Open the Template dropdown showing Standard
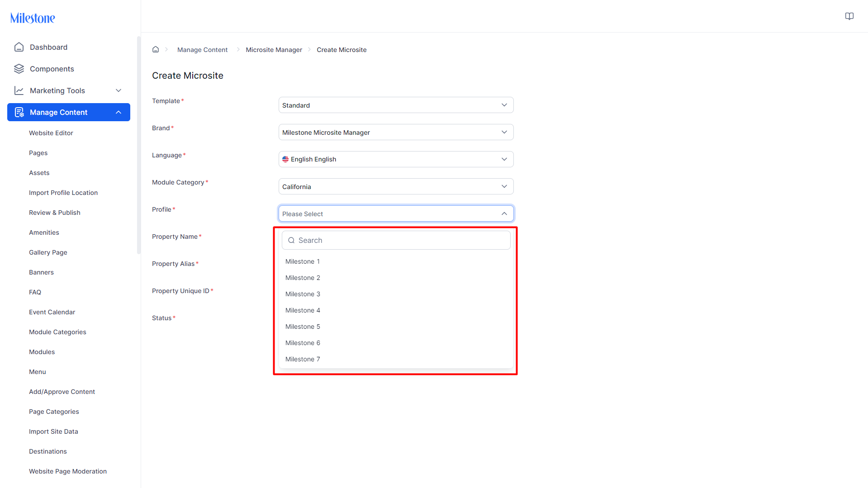Screen dimensions: 868x488 point(396,105)
